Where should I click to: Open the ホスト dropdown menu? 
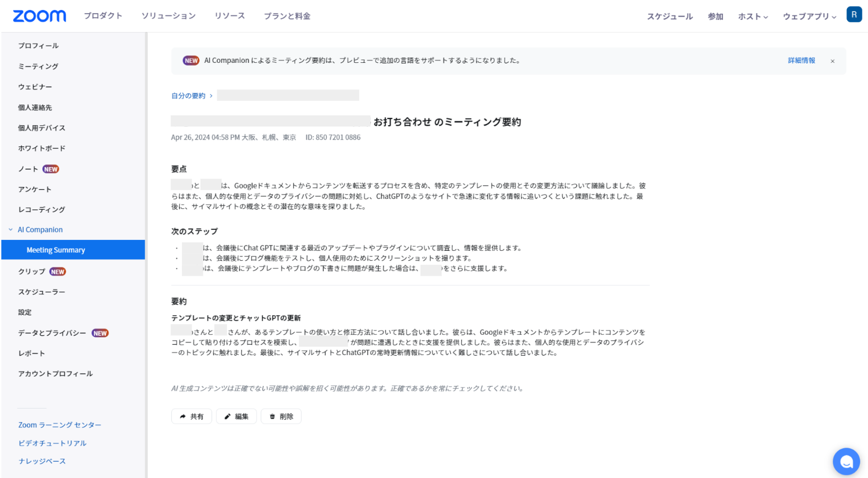pyautogui.click(x=753, y=17)
